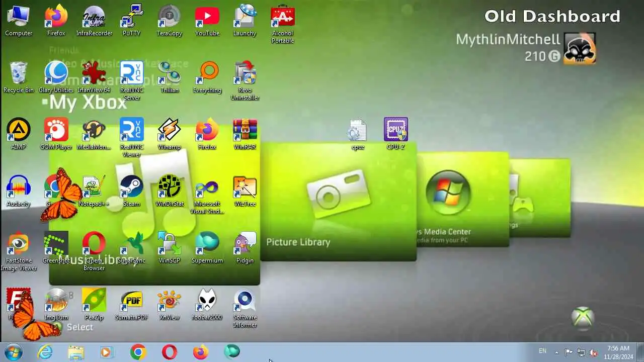Launch Supermium from the taskbar
Image resolution: width=644 pixels, height=362 pixels.
pyautogui.click(x=232, y=352)
